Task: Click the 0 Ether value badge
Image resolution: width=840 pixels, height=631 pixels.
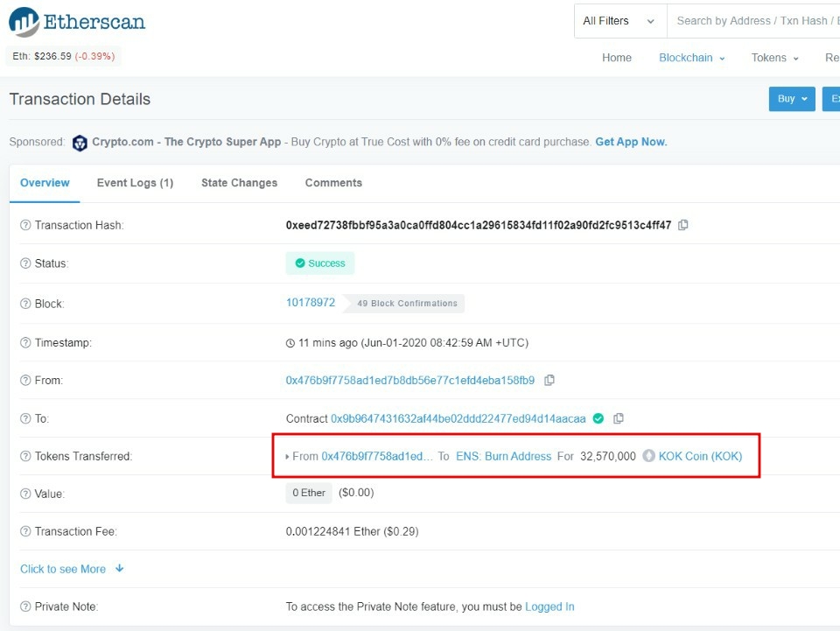Action: 309,492
